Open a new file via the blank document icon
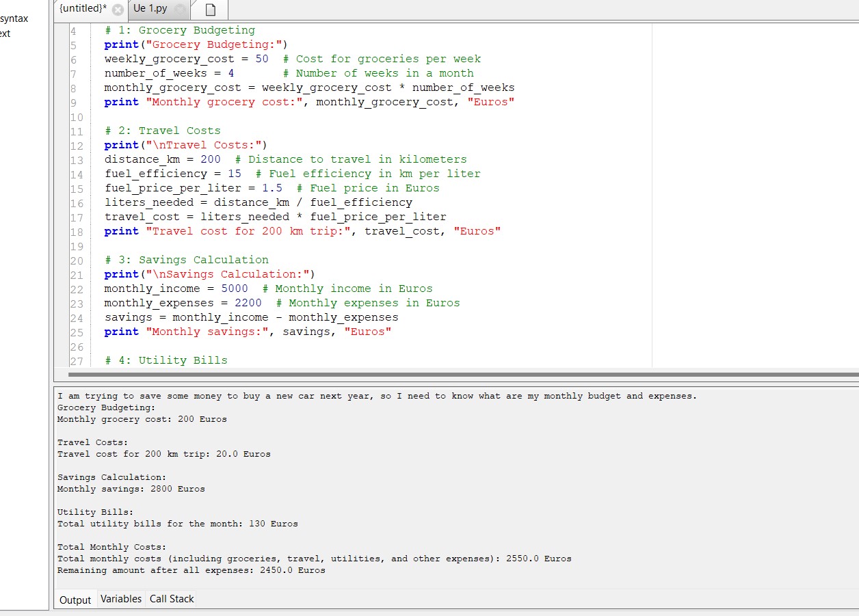This screenshot has height=616, width=859. pos(209,10)
